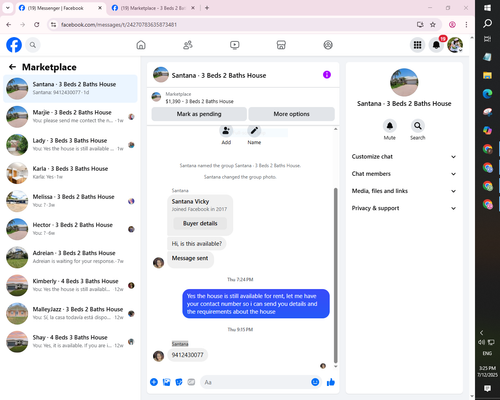Screen dimensions: 500x400
Task: Open Chrome three-dot menu
Action: point(466,24)
